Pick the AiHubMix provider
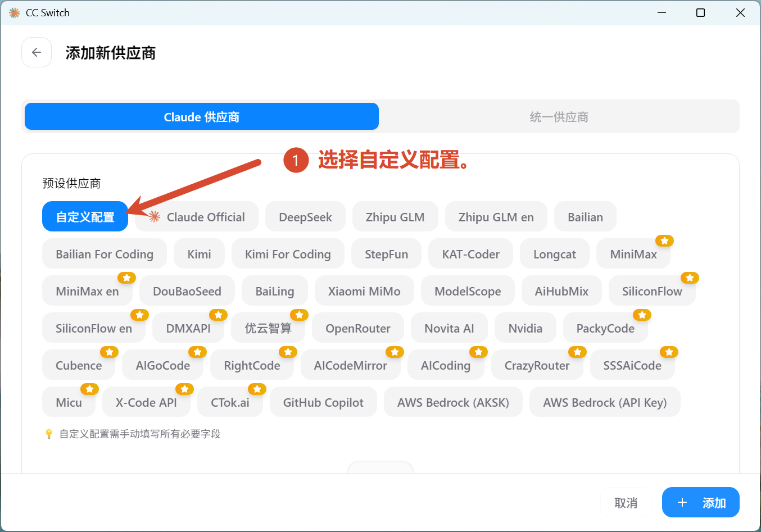 561,290
